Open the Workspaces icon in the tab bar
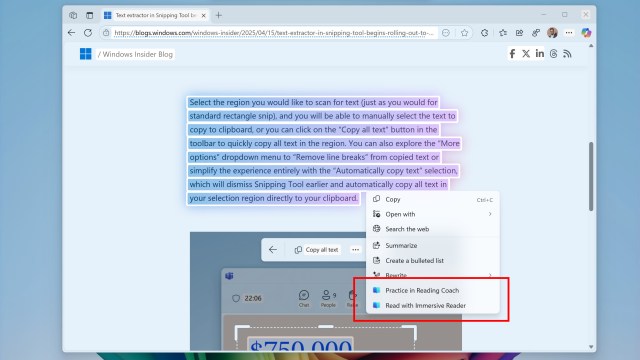 click(x=73, y=16)
